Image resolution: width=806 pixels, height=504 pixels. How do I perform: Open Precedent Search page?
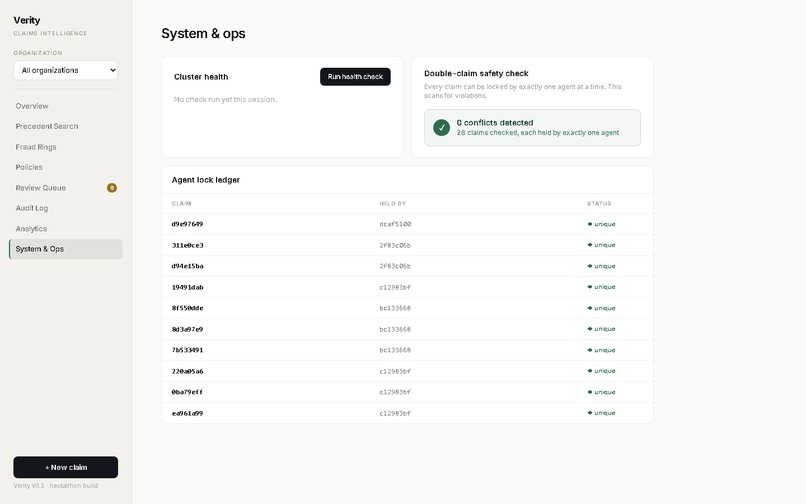[47, 126]
